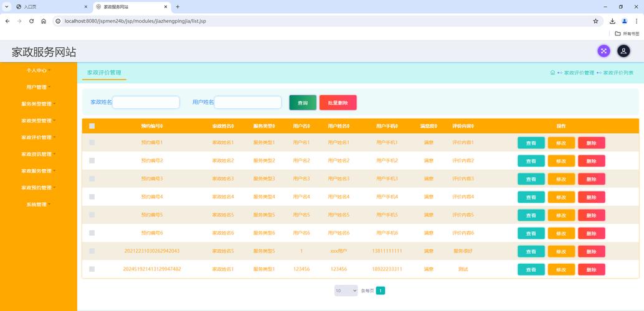Check the checkbox for row 预约编号1
Image resolution: width=644 pixels, height=311 pixels.
[x=92, y=142]
